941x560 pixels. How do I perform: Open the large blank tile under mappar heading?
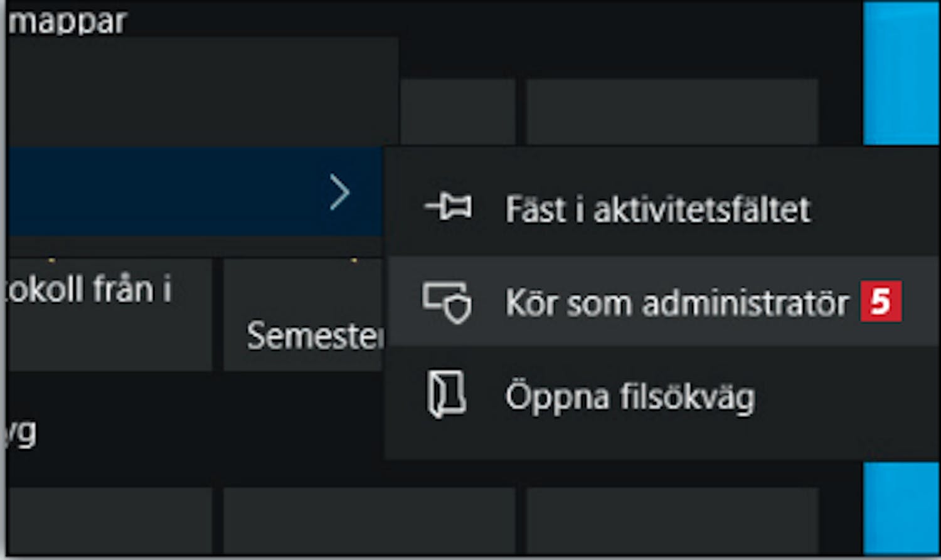pyautogui.click(x=202, y=91)
